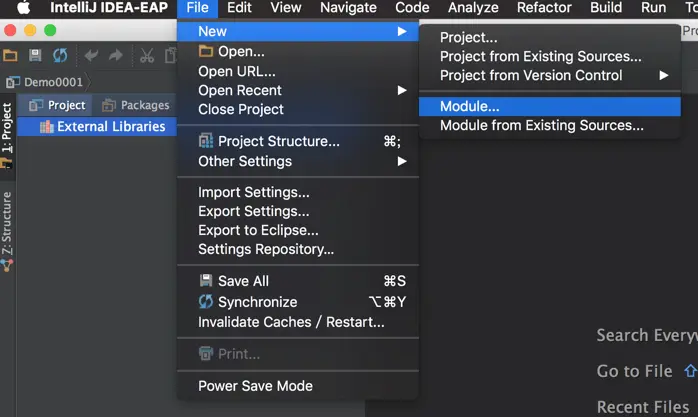
Task: Open the Apple menu
Action: pyautogui.click(x=24, y=8)
